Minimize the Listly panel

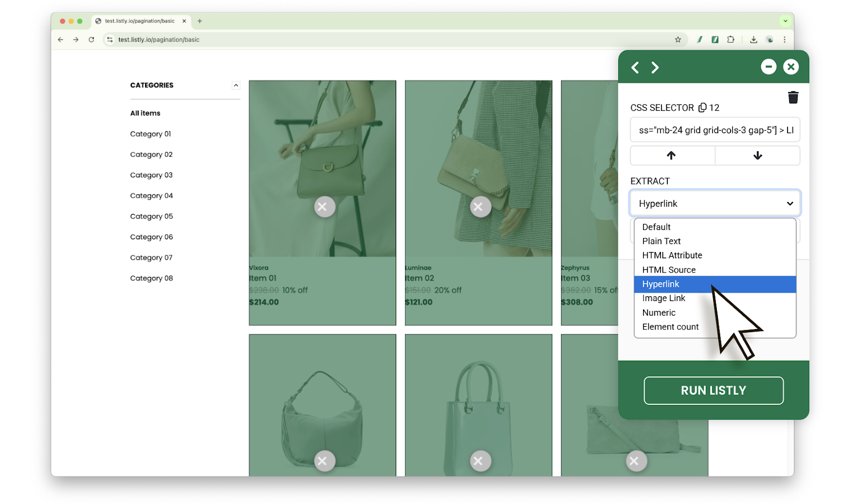[x=768, y=66]
